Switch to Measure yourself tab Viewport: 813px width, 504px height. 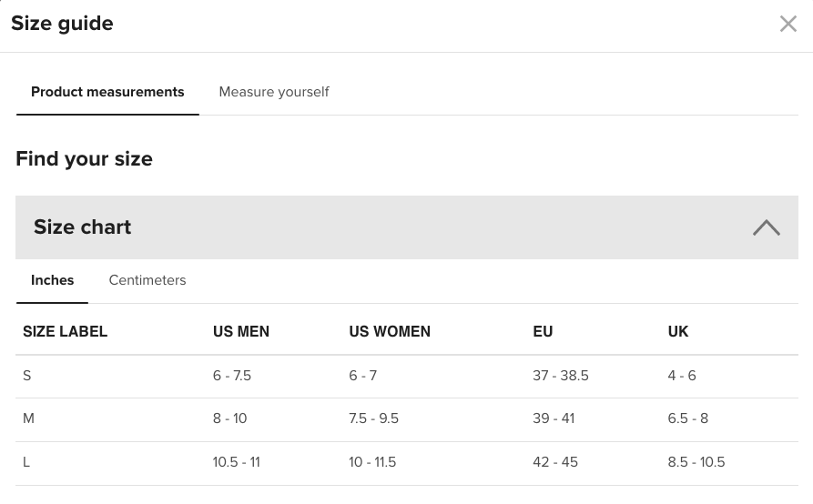point(274,92)
